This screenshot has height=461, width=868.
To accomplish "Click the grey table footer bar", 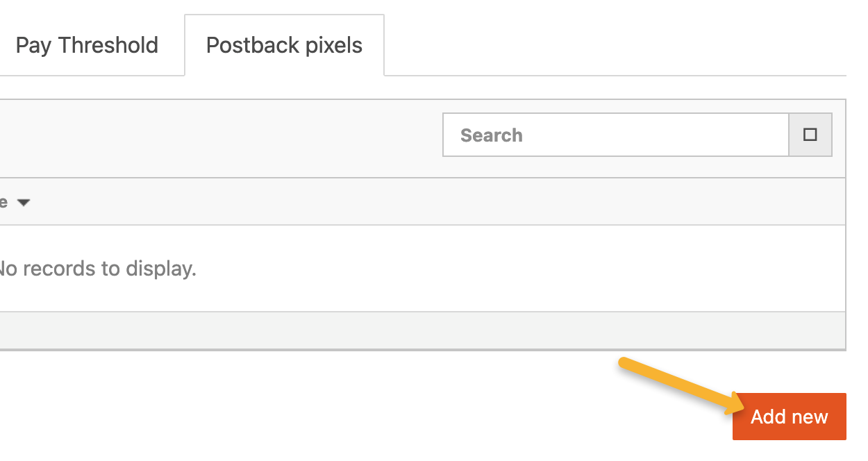I will (417, 330).
